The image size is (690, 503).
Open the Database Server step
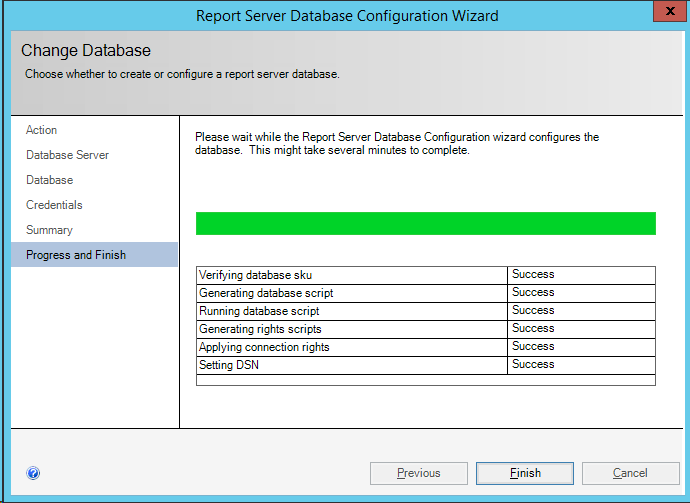68,155
